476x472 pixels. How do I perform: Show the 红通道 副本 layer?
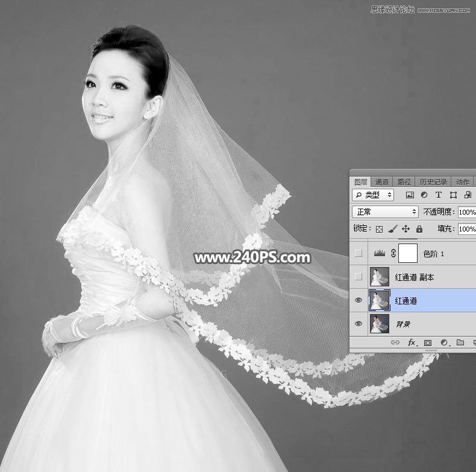click(x=359, y=277)
